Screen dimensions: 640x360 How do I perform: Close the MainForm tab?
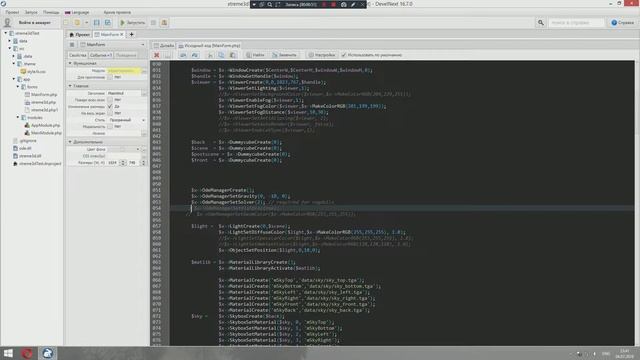click(122, 34)
